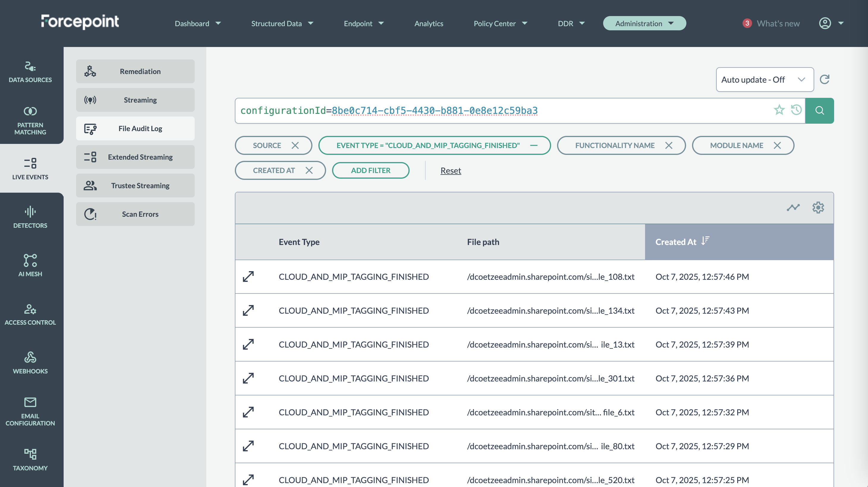Remove the SOURCE filter chip
Image resolution: width=868 pixels, height=487 pixels.
[x=295, y=145]
